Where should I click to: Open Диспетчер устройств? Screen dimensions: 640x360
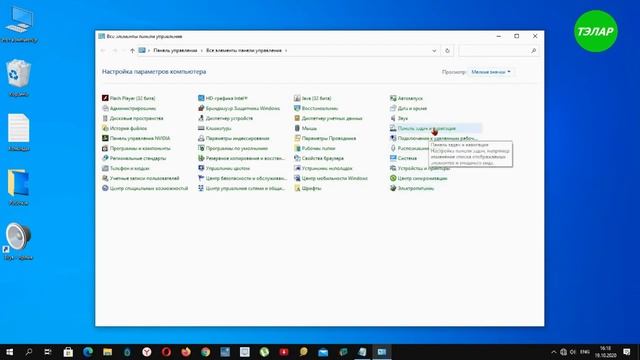[225, 118]
